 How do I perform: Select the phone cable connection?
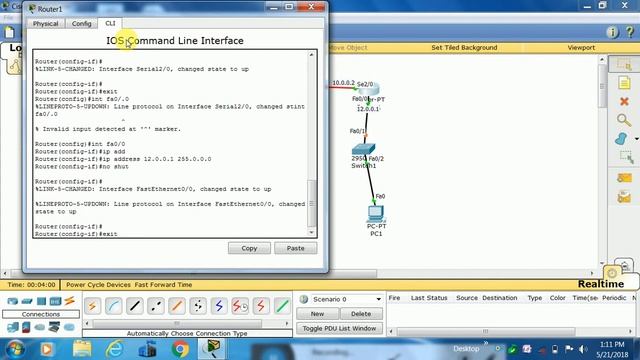coord(198,306)
